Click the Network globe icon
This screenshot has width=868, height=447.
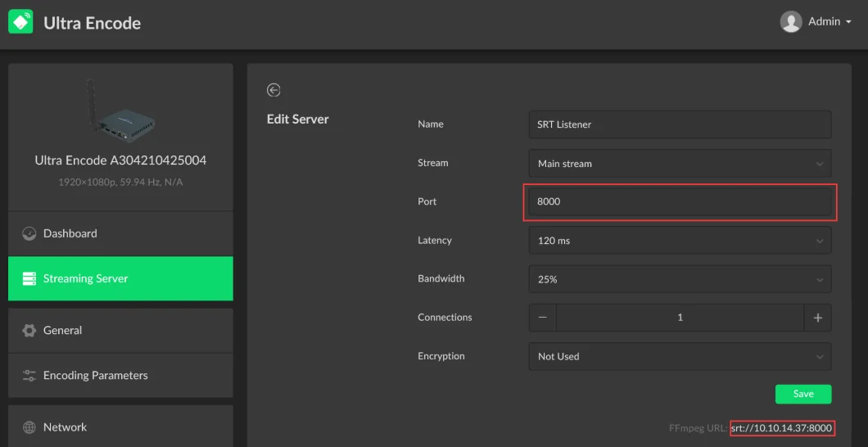[x=29, y=427]
